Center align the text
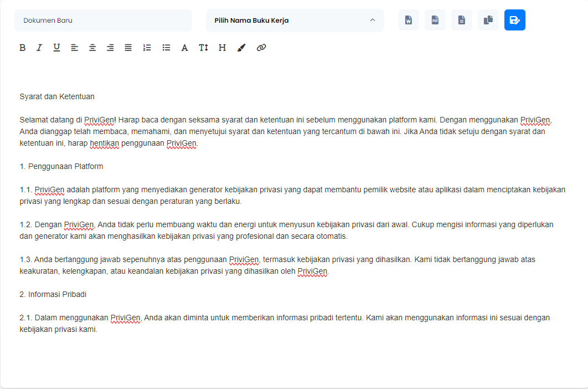 (x=92, y=48)
